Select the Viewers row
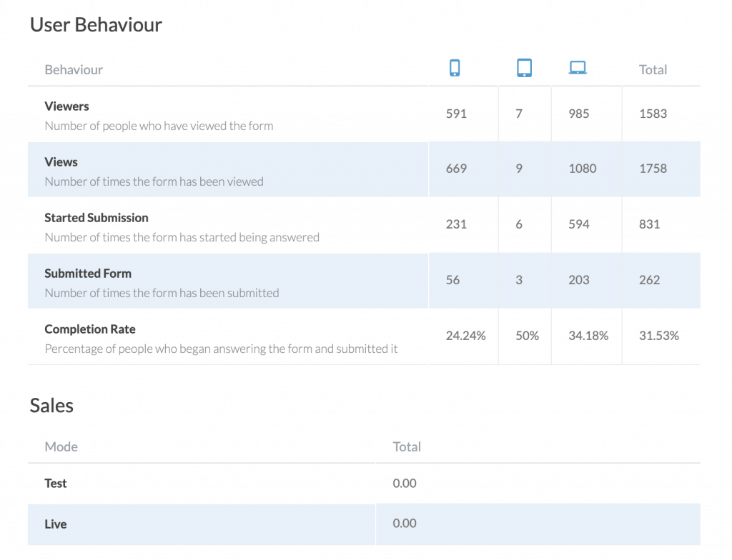732x560 pixels. coord(66,106)
